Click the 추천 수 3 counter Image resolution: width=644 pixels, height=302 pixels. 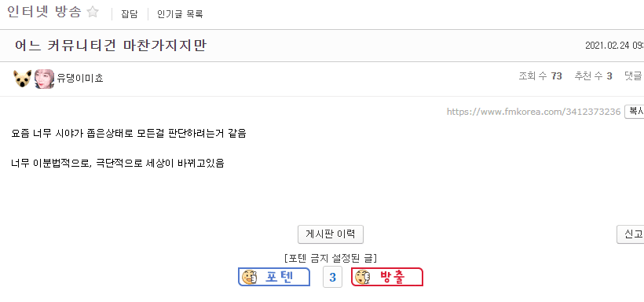pyautogui.click(x=594, y=76)
